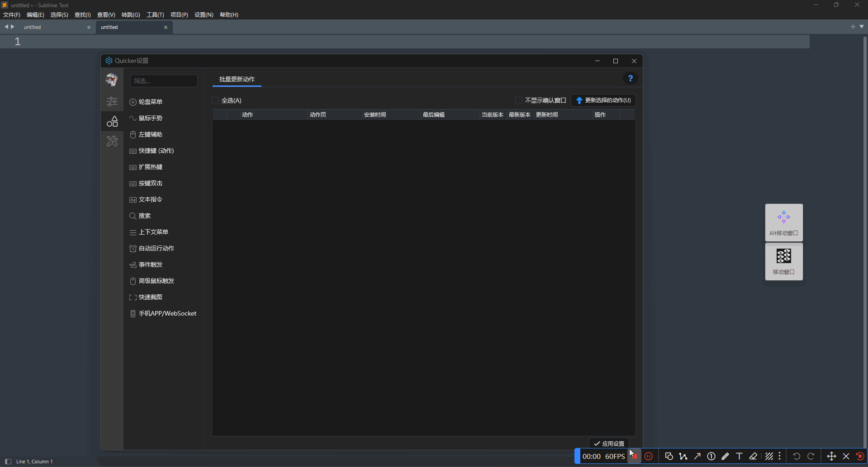Image resolution: width=868 pixels, height=467 pixels.
Task: Select the numbered step marker tool
Action: [711, 456]
